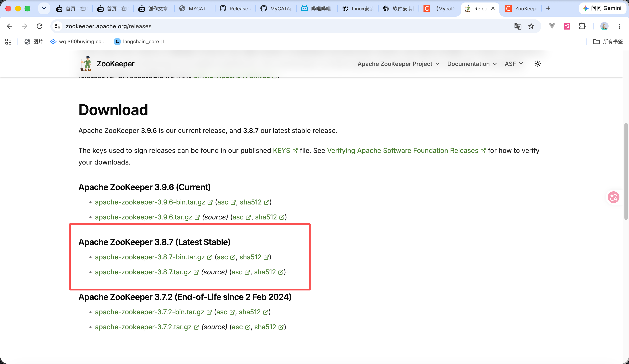Viewport: 629px width, 364px height.
Task: Switch to the ZooKeep tab
Action: pos(520,9)
